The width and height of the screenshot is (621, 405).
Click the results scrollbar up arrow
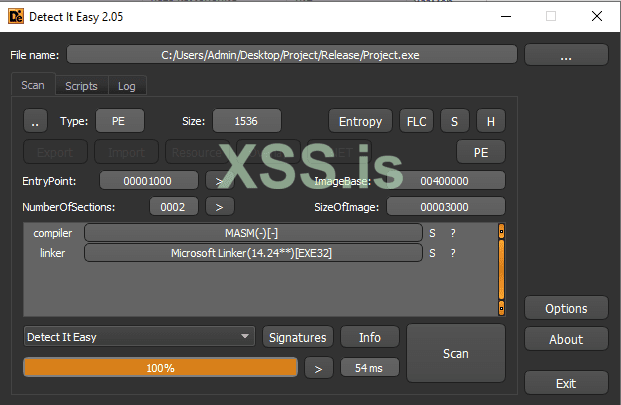tap(501, 230)
